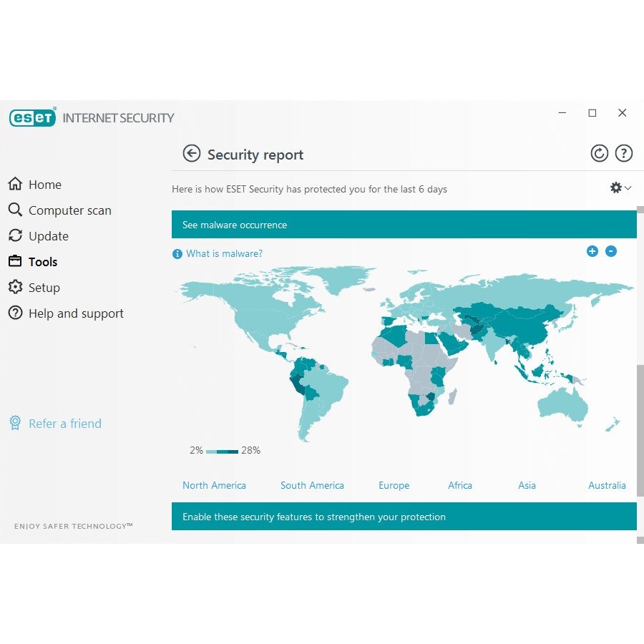Screen dimensions: 644x644
Task: Click the Computer scan magnifier icon
Action: [x=15, y=210]
